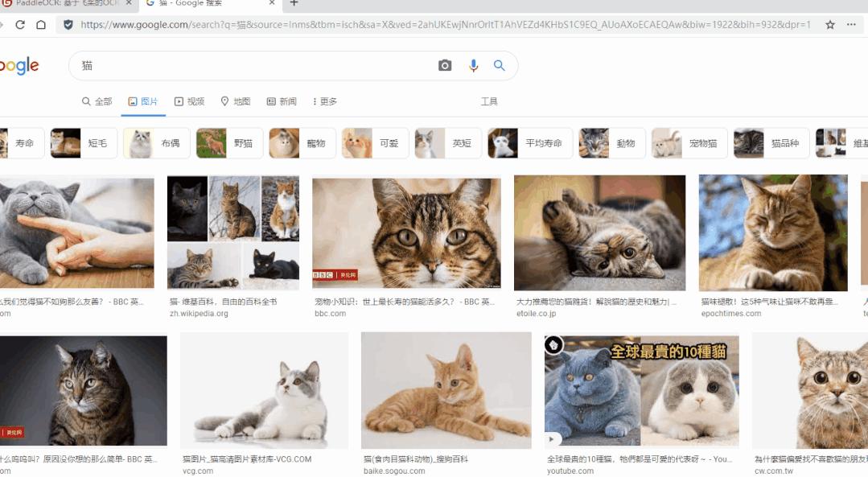The height and width of the screenshot is (477, 868).
Task: Open the gray cat being petted image
Action: pos(77,232)
